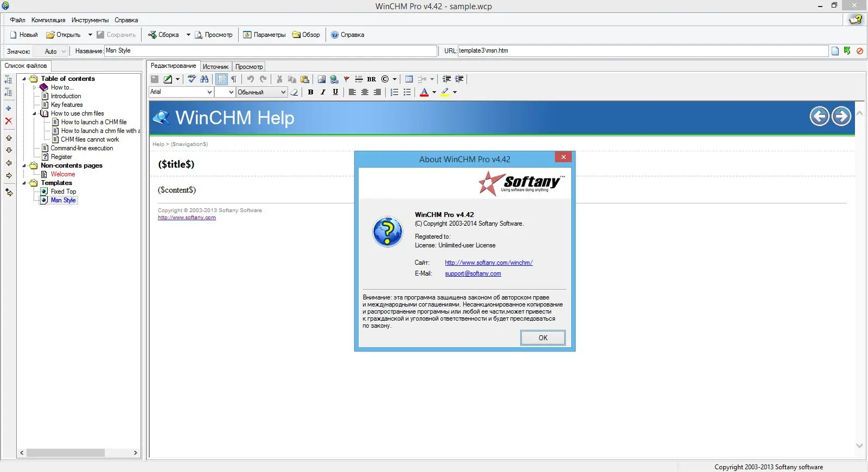Toggle paragraph marks display
The height and width of the screenshot is (472, 868).
pos(234,79)
